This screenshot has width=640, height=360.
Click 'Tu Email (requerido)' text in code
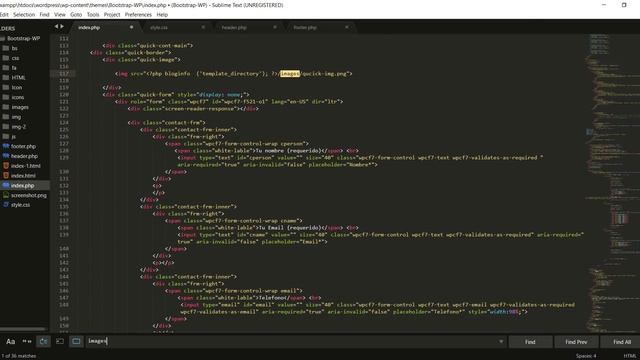(x=290, y=227)
